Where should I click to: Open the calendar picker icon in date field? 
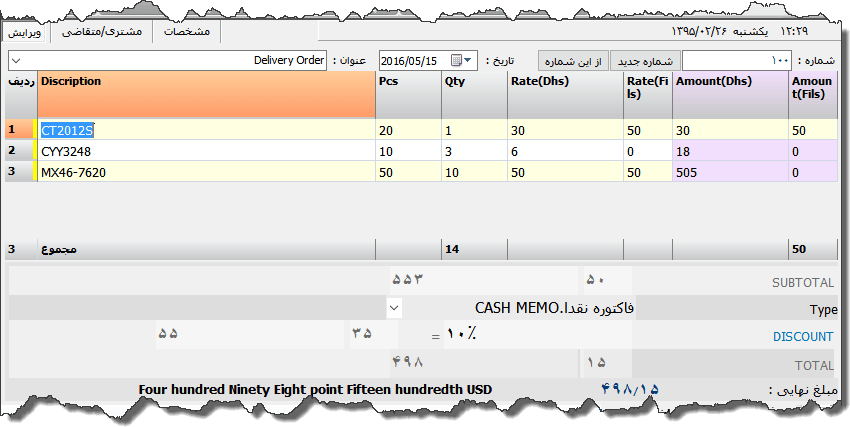pos(457,60)
